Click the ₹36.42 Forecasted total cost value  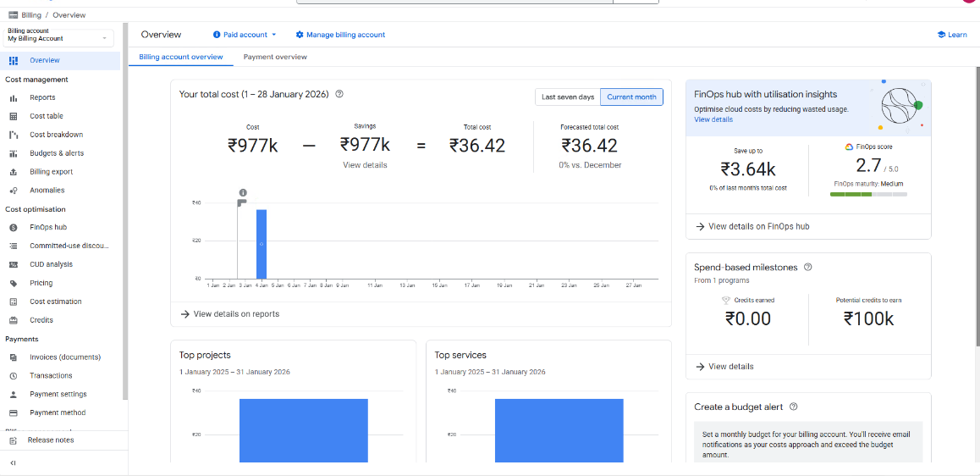(x=589, y=146)
